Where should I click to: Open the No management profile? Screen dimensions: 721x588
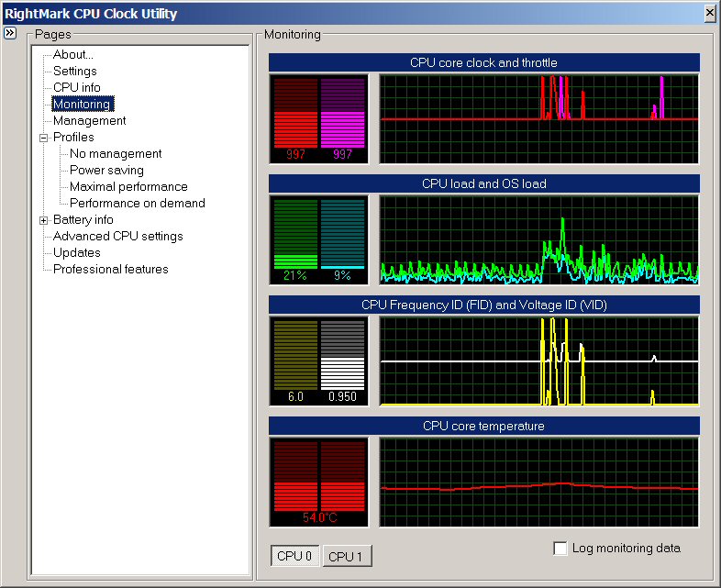pyautogui.click(x=116, y=153)
